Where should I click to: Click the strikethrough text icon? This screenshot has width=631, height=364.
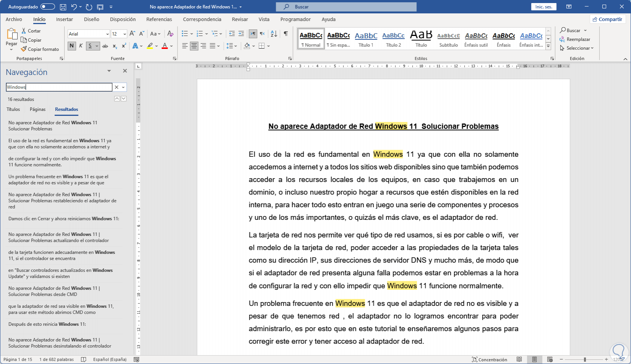[105, 46]
